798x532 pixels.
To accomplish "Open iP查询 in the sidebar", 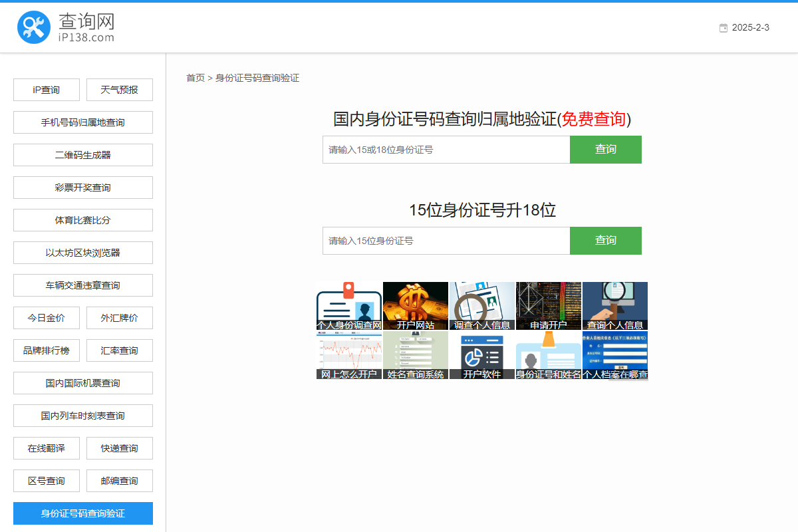I will 47,90.
